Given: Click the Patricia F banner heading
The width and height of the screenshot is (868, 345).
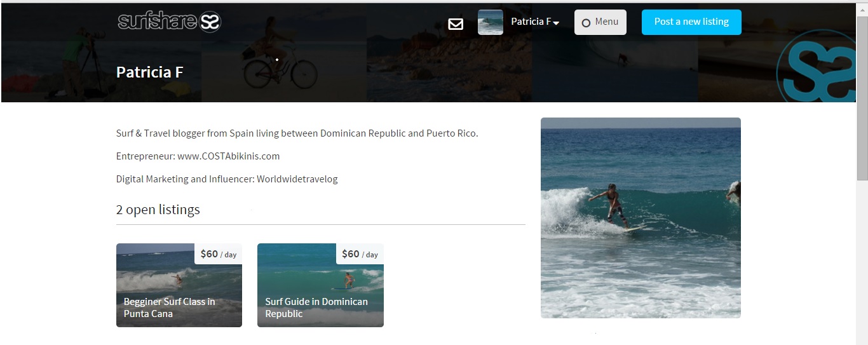Looking at the screenshot, I should tap(150, 72).
